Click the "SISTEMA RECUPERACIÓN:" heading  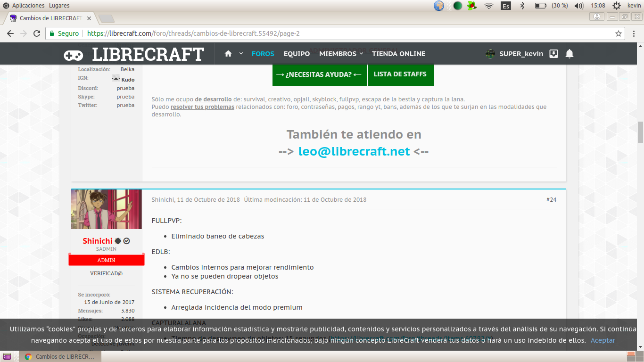pyautogui.click(x=192, y=292)
